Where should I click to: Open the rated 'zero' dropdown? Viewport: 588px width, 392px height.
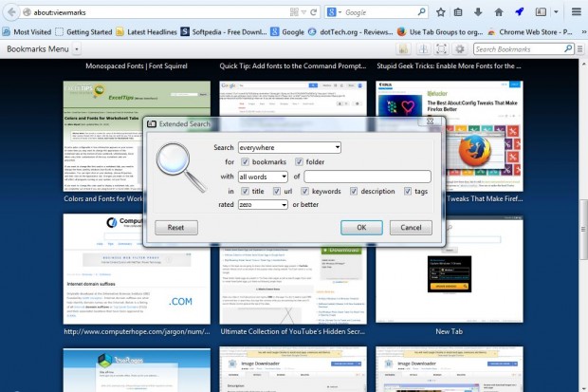[x=263, y=204]
